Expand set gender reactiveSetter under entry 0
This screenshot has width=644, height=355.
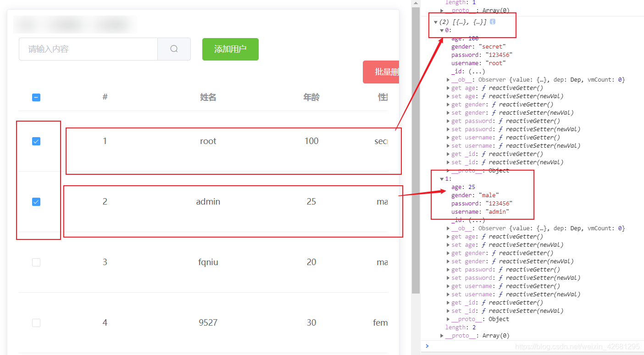(448, 113)
